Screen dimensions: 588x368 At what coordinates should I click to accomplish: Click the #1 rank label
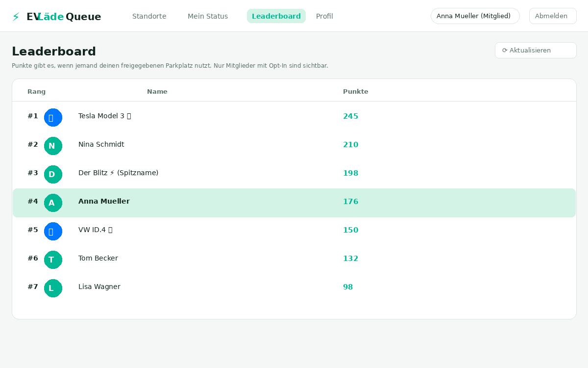tap(33, 116)
